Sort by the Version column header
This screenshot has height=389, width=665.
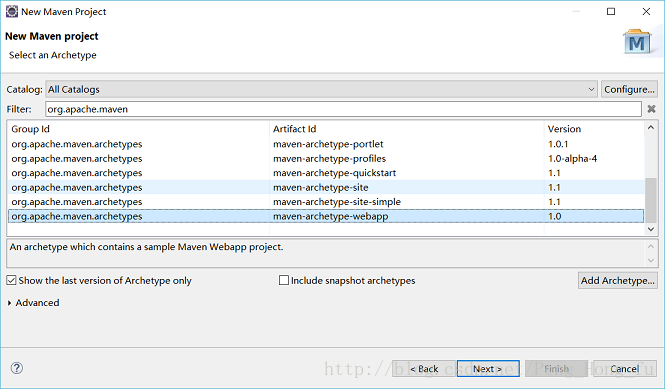coord(594,129)
